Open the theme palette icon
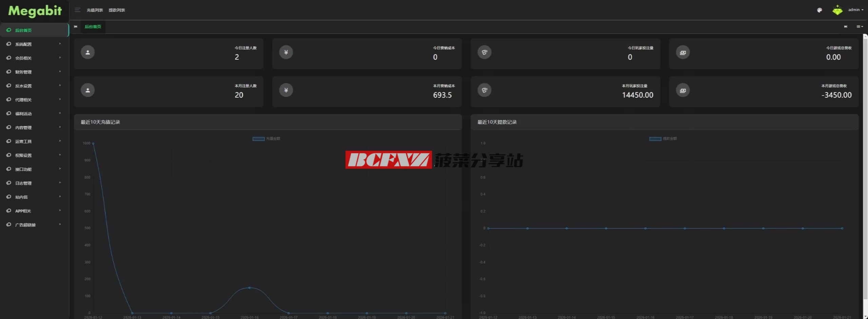This screenshot has height=319, width=868. click(820, 10)
